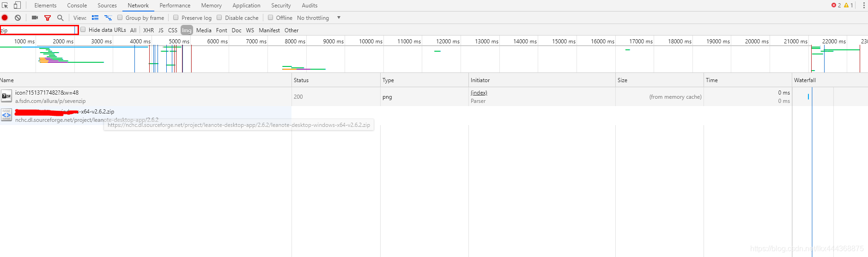Check Hide data URLs
This screenshot has height=257, width=868.
(83, 30)
